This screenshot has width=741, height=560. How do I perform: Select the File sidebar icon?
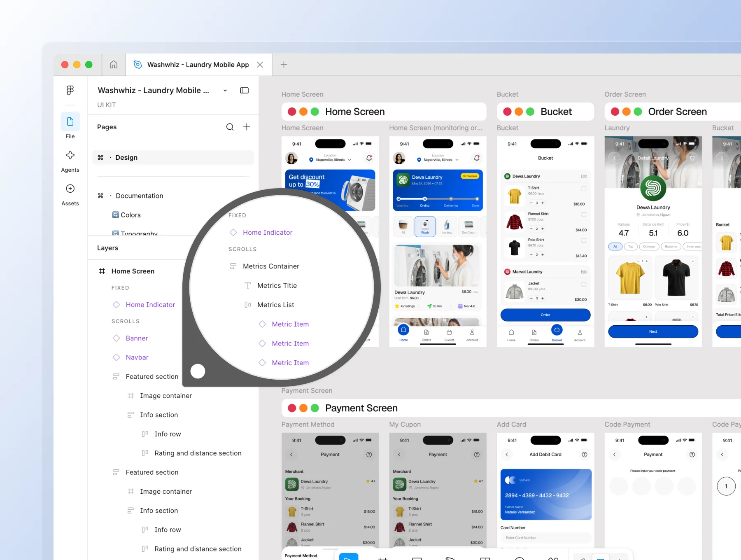click(x=70, y=122)
